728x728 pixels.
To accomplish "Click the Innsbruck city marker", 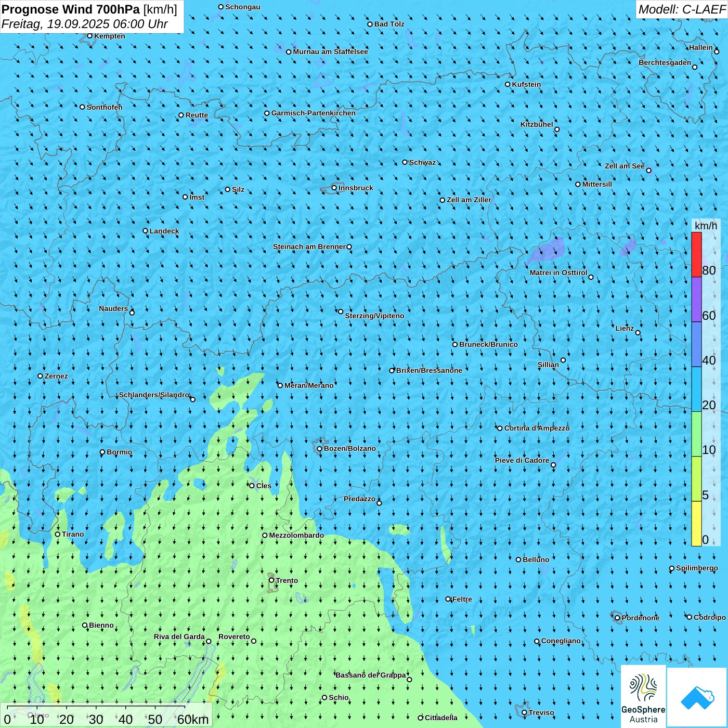I will [x=334, y=188].
